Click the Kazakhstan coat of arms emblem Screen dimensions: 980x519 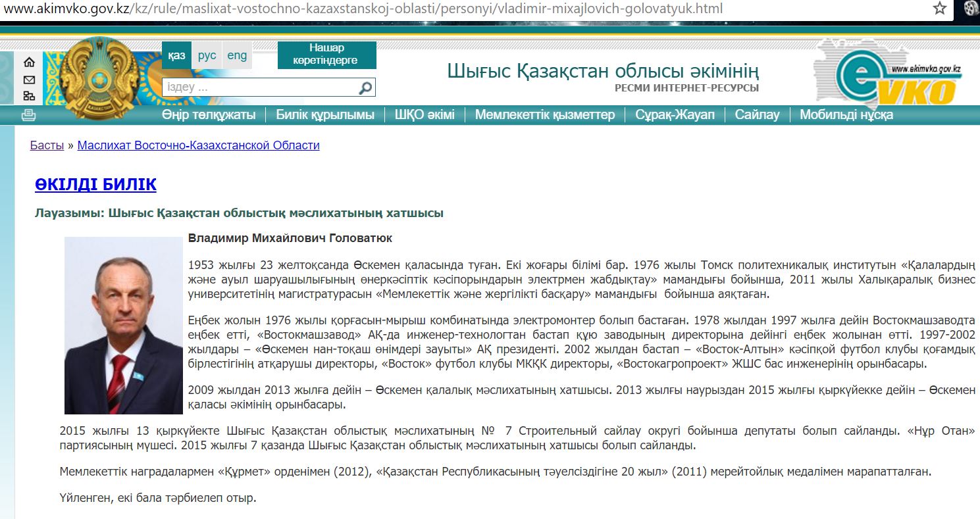(103, 78)
